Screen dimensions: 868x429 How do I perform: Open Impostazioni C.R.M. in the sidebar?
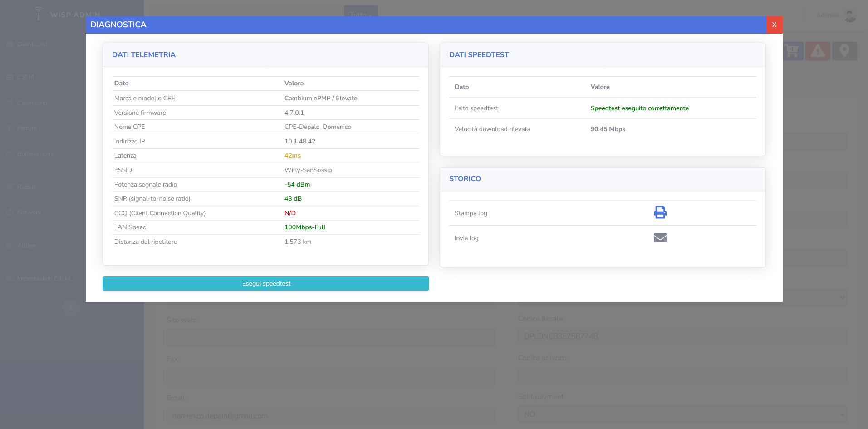[44, 278]
